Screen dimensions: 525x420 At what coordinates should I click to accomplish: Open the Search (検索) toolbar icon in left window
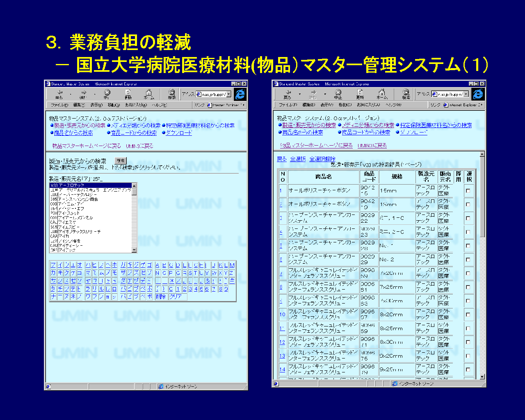[172, 94]
